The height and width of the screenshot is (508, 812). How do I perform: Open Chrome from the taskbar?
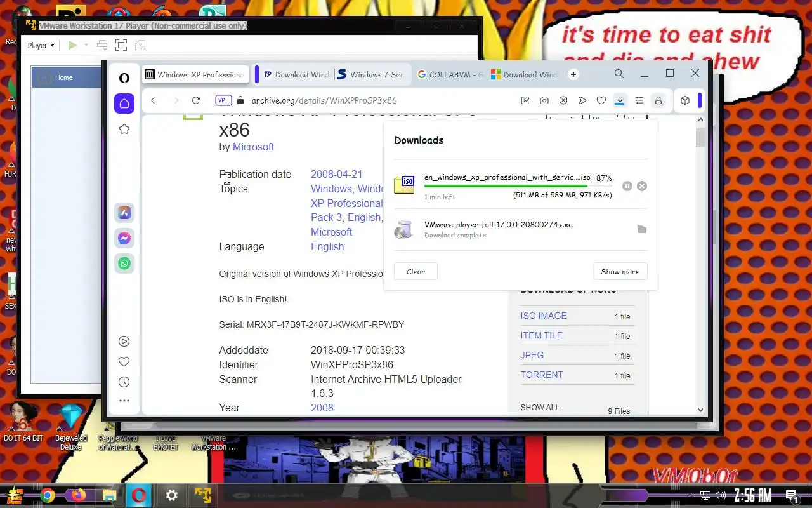click(x=47, y=495)
